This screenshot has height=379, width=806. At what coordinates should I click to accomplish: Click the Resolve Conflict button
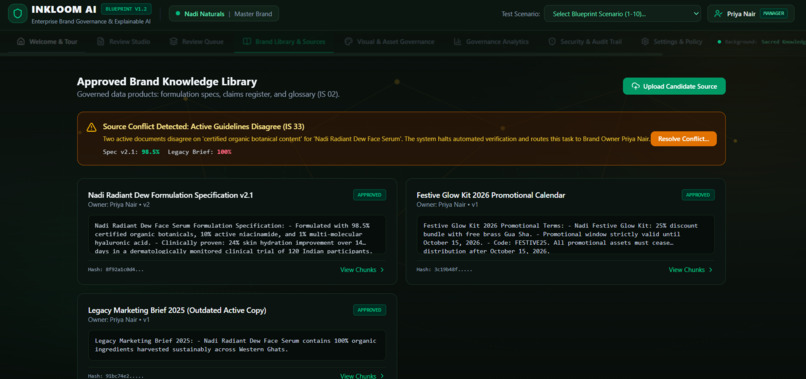(683, 139)
